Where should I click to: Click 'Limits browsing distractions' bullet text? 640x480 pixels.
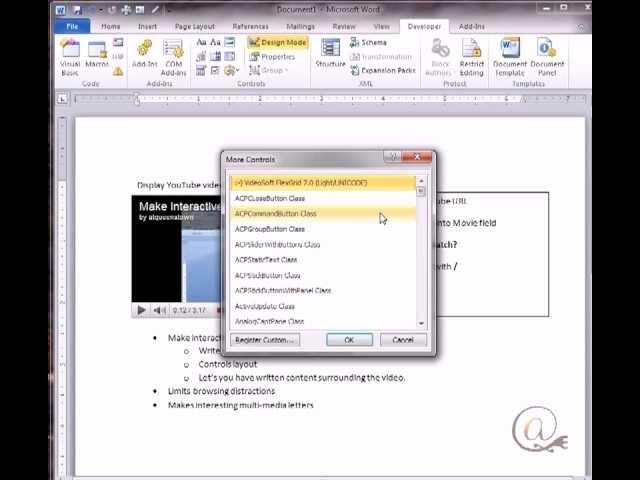point(222,391)
